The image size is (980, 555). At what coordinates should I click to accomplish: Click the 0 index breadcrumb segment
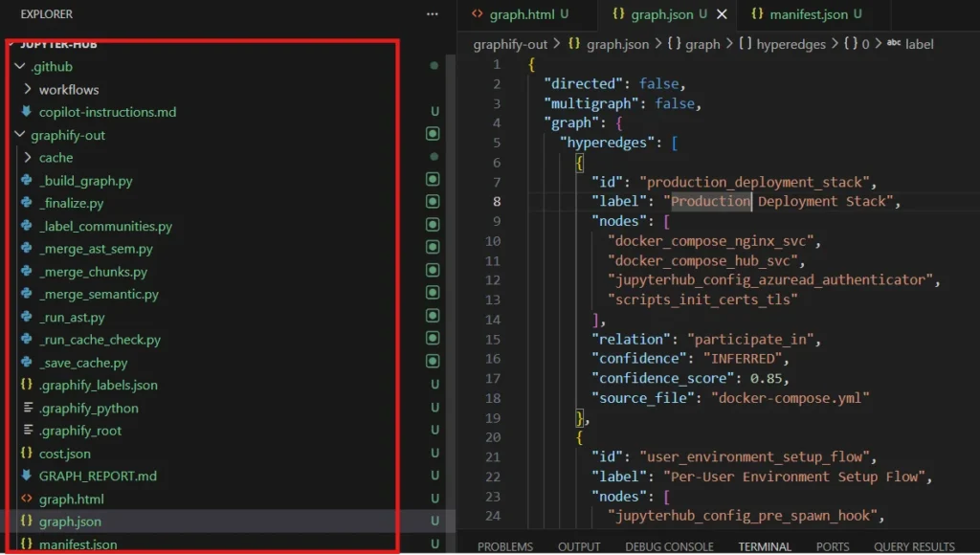[x=865, y=44]
